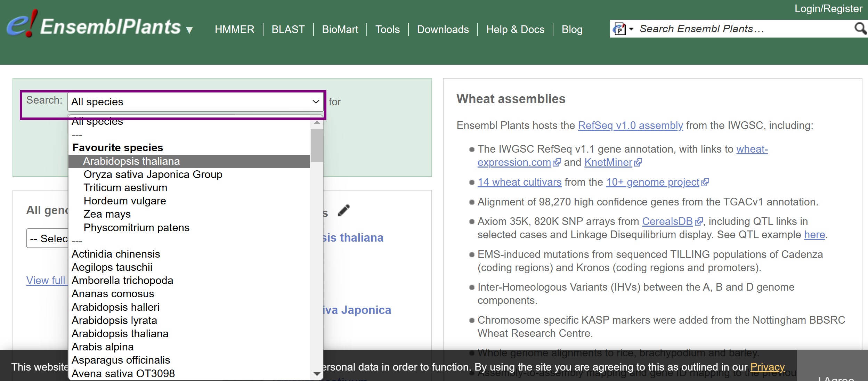Image resolution: width=868 pixels, height=381 pixels.
Task: Select Avena sativa OT3098
Action: coord(189,374)
